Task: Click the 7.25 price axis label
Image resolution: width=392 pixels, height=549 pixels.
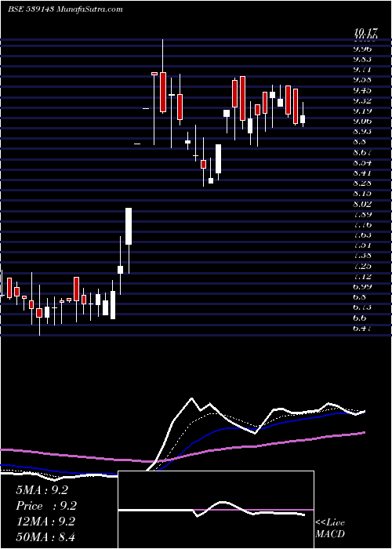Action: (361, 266)
